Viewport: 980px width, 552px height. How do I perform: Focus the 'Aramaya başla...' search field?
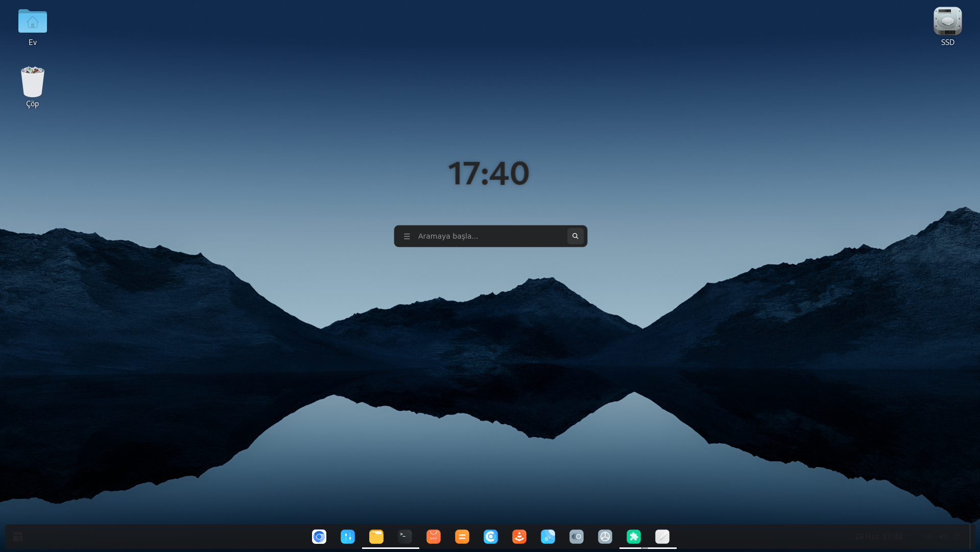point(491,236)
